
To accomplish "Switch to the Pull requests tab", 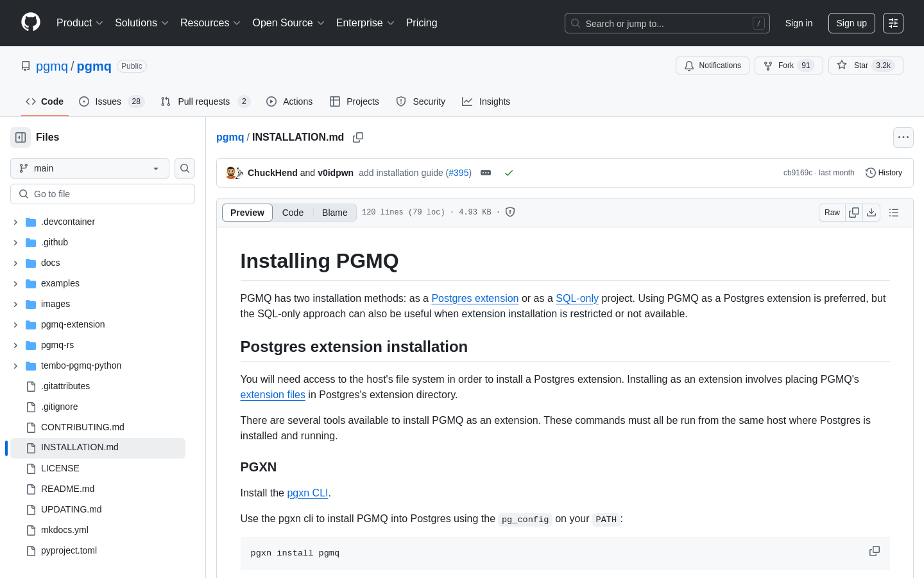I will [x=205, y=101].
